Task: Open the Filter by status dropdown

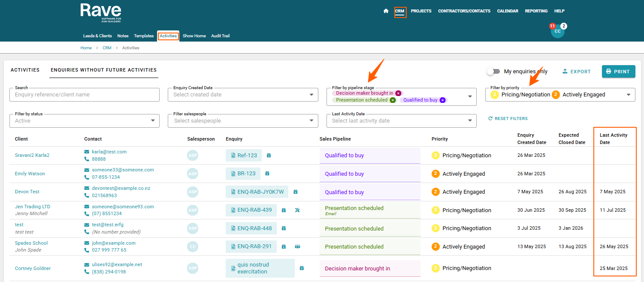Action: [x=85, y=121]
